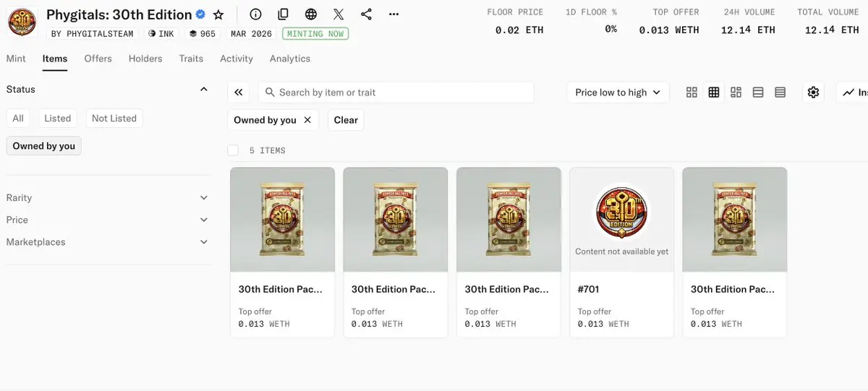
Task: Open the Price low to high sort dropdown
Action: 618,93
